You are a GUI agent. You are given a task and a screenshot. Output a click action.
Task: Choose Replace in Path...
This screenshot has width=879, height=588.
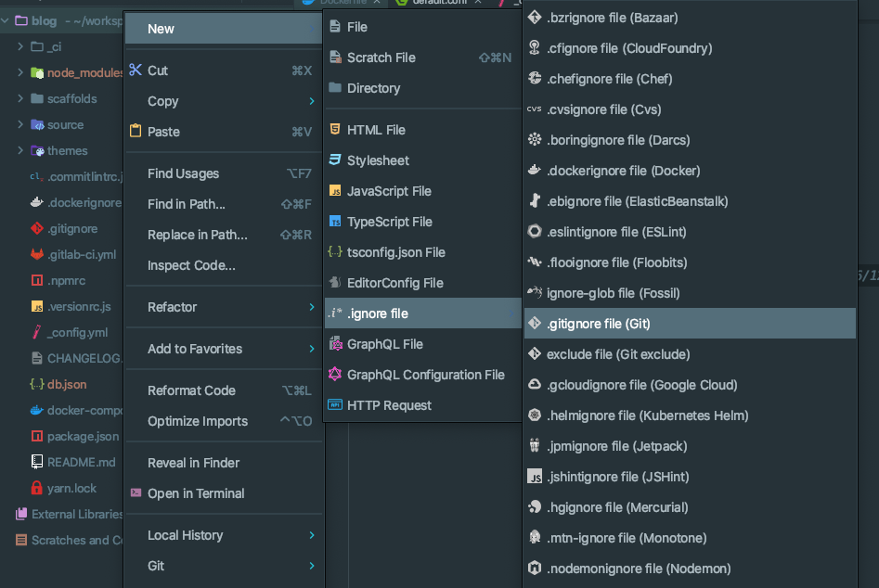[223, 235]
